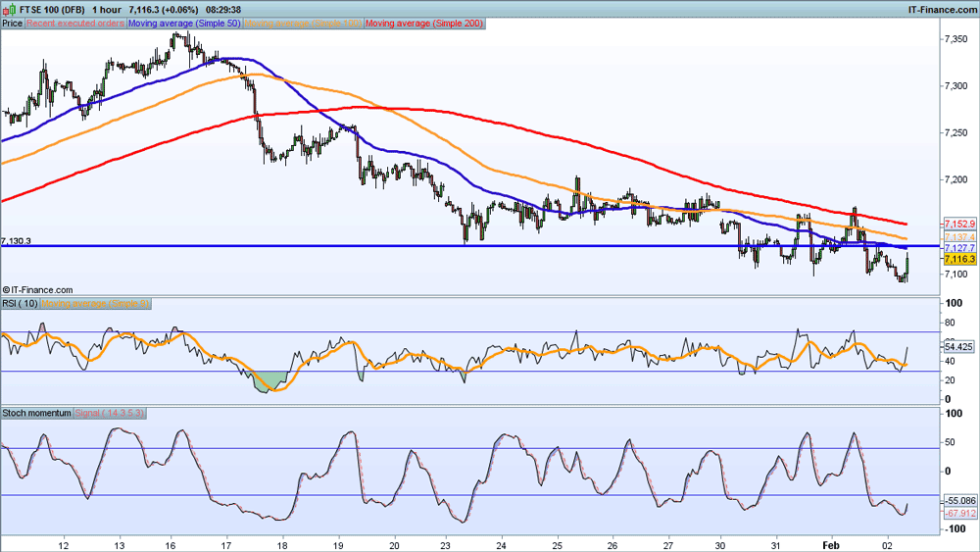The height and width of the screenshot is (552, 980).
Task: Open the Moving average (Simple 50) label
Action: (x=184, y=24)
